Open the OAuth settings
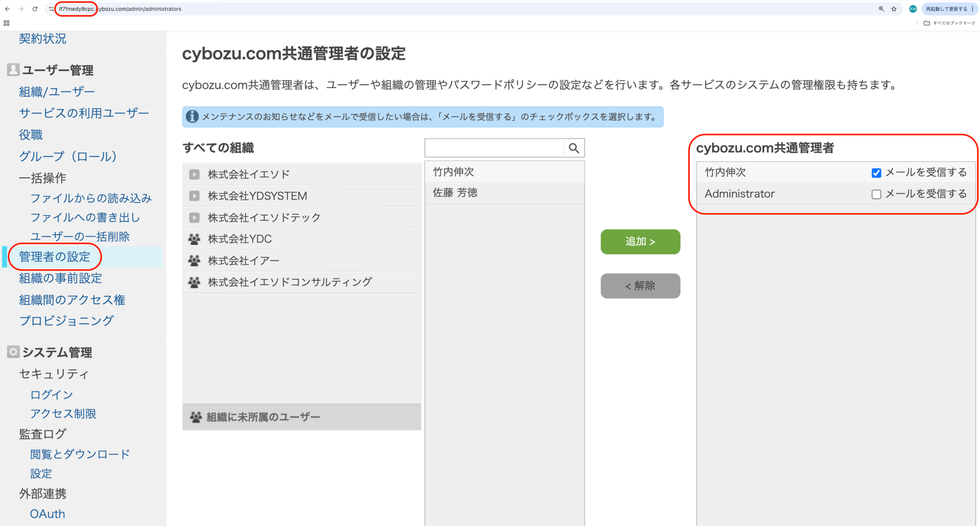This screenshot has width=980, height=526. (47, 514)
